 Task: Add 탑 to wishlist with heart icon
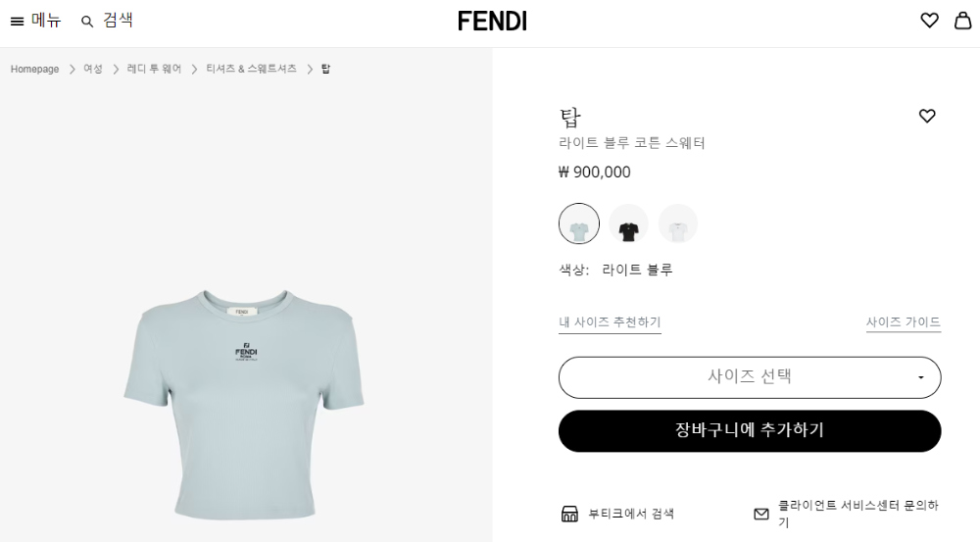pyautogui.click(x=927, y=116)
